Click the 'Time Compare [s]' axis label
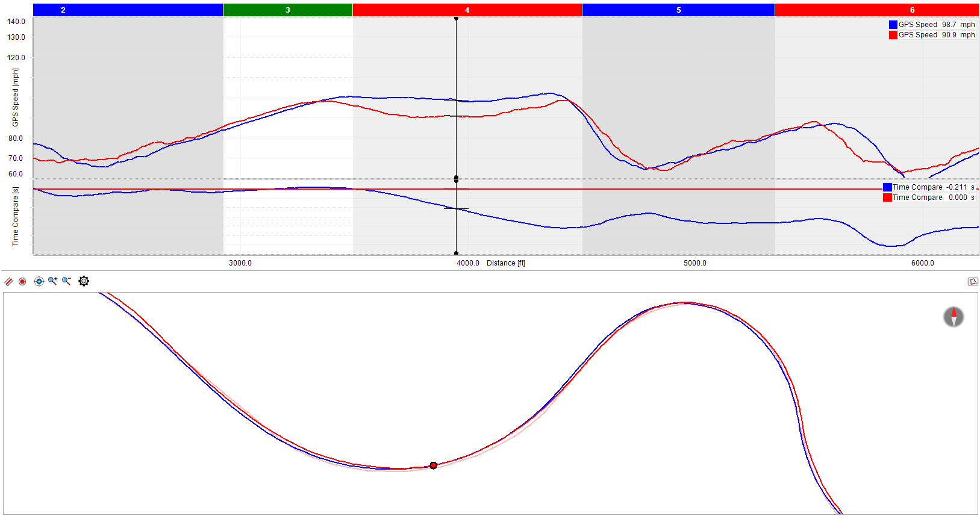This screenshot has width=980, height=516. 16,216
